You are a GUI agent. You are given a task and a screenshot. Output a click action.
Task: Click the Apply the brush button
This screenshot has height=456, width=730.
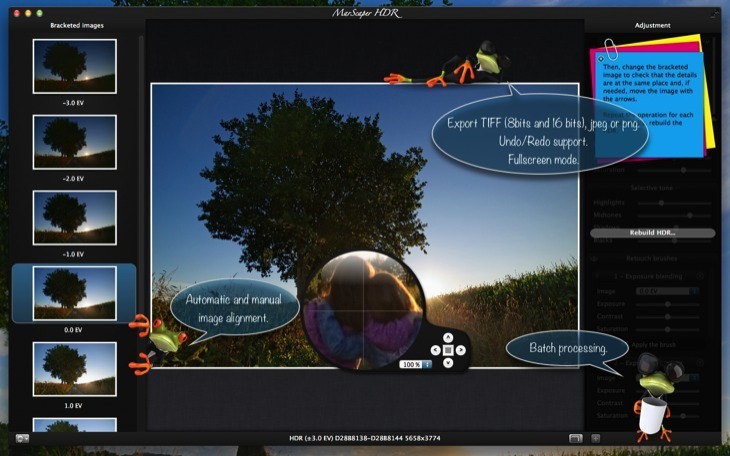(654, 345)
